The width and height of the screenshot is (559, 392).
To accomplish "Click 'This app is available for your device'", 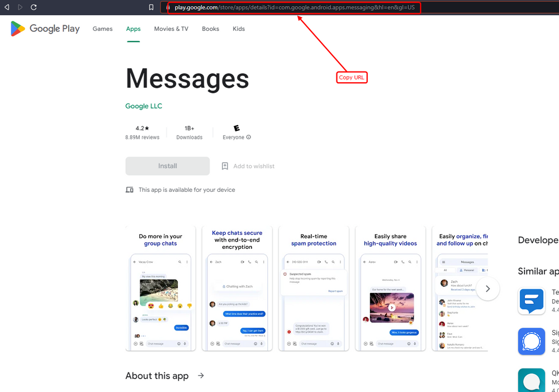I will [187, 190].
